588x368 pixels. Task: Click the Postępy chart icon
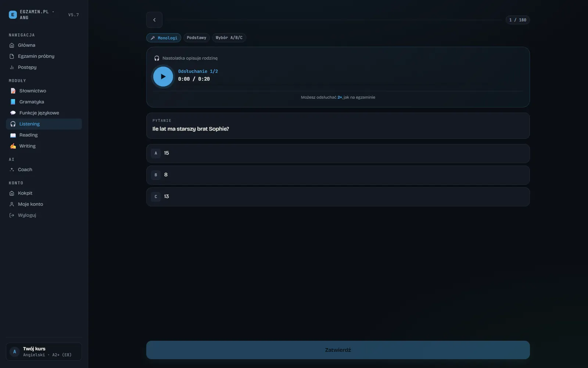click(x=12, y=67)
